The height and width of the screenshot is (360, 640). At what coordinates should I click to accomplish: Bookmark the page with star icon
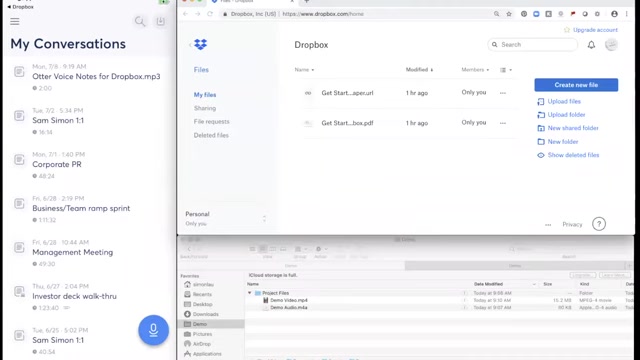509,14
